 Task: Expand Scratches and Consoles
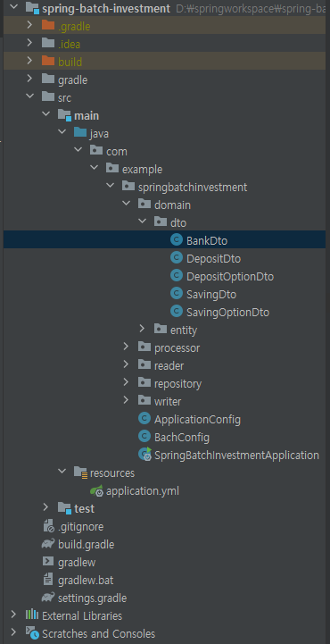click(13, 632)
